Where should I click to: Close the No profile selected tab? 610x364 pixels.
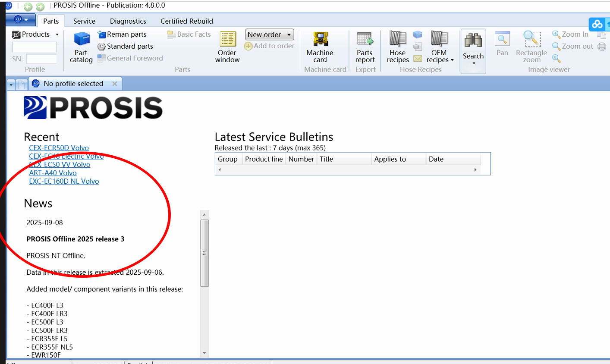point(115,84)
